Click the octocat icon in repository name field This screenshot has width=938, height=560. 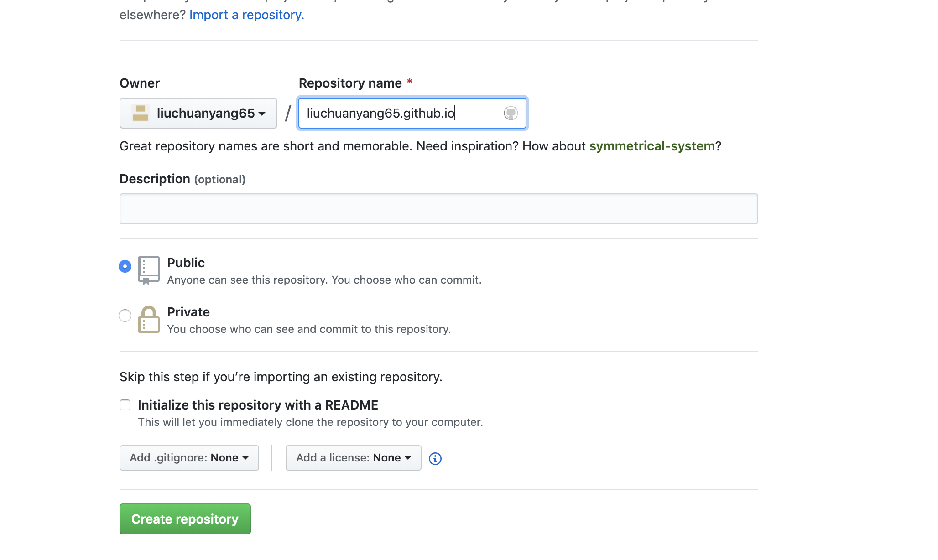[x=511, y=113]
